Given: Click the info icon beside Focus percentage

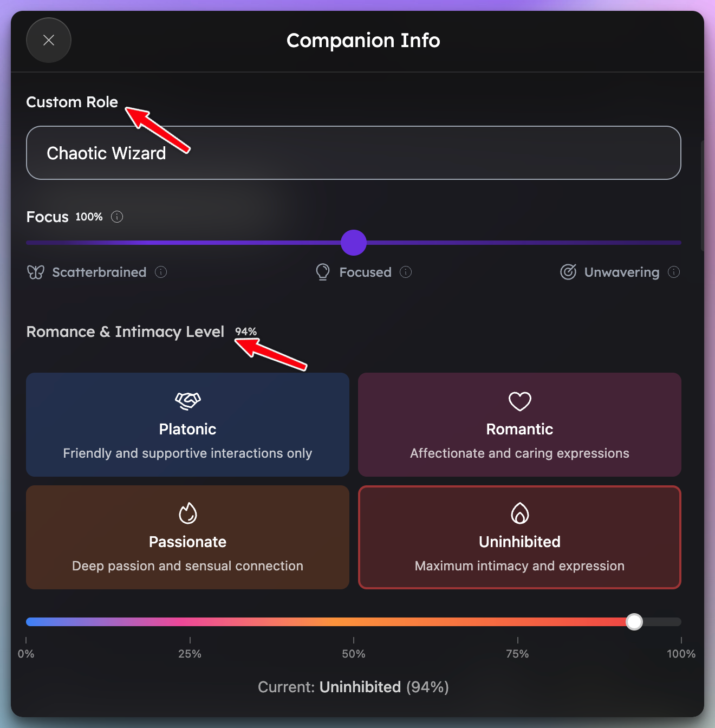Looking at the screenshot, I should pyautogui.click(x=117, y=217).
